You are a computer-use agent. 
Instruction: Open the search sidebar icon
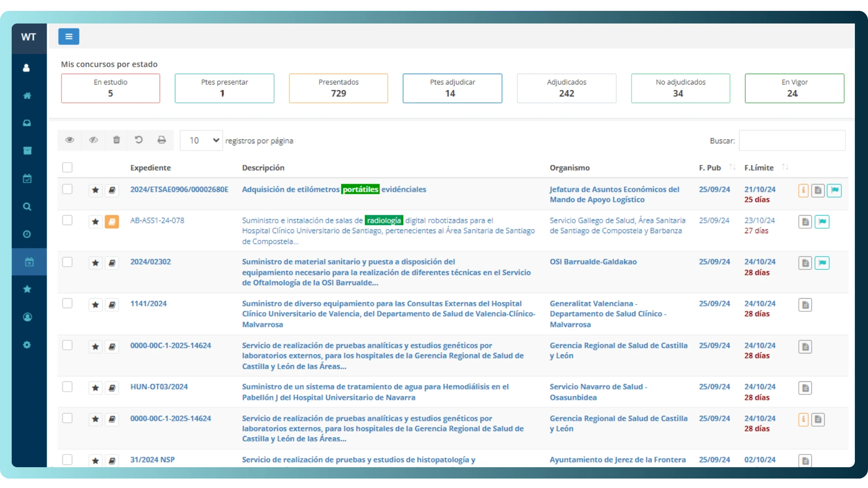27,206
